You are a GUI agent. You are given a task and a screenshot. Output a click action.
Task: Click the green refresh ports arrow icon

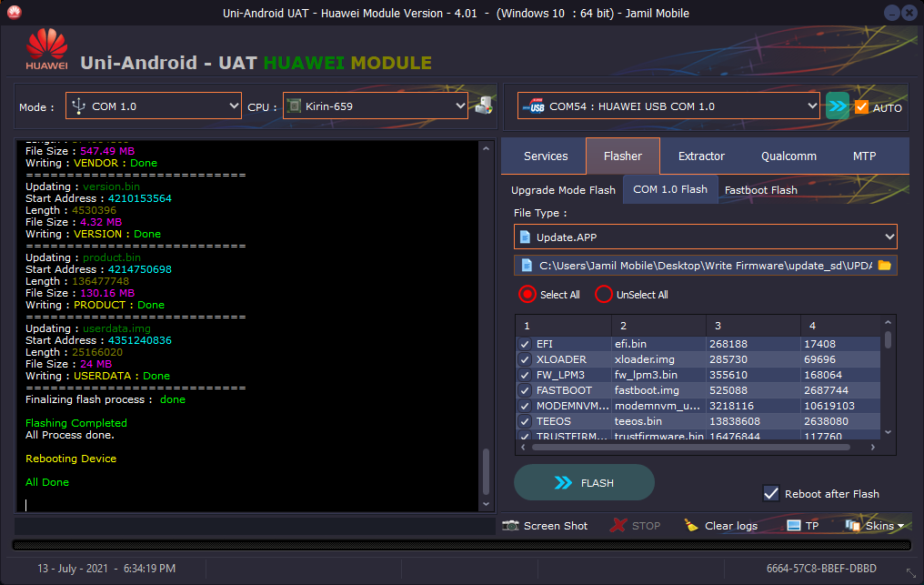point(837,106)
